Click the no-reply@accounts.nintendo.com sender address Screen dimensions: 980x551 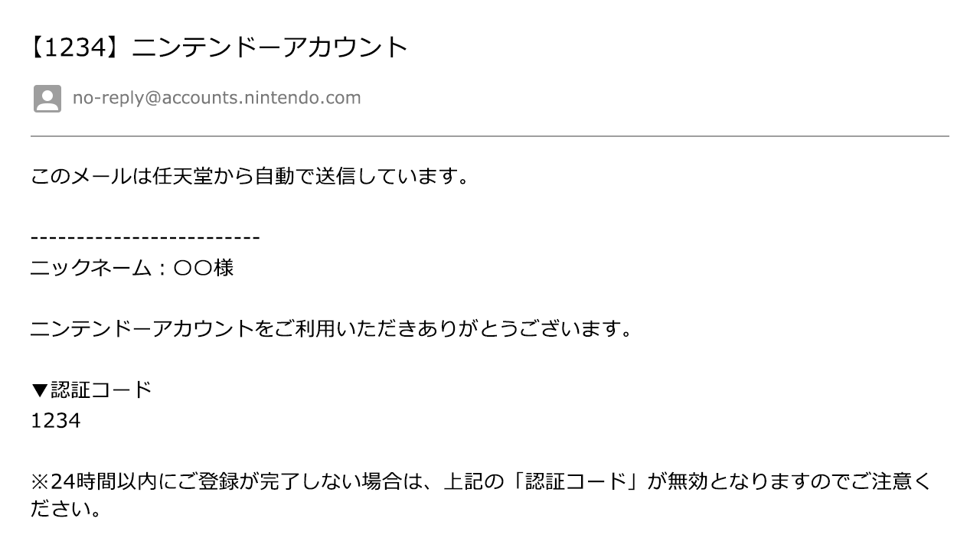click(217, 98)
